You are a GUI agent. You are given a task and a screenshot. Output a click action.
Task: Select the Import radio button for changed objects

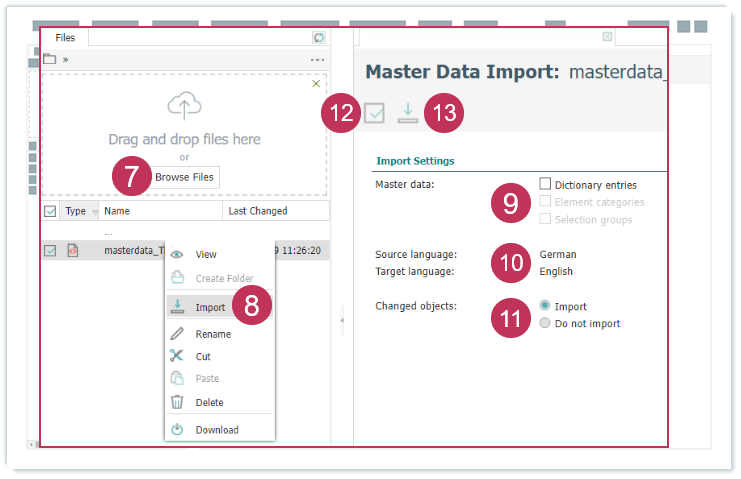pyautogui.click(x=545, y=306)
